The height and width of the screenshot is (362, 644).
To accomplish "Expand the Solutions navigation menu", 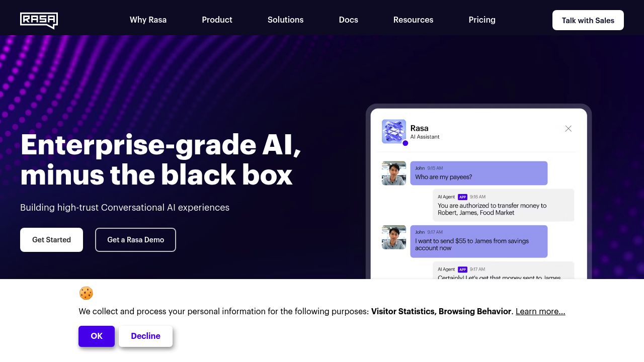I will [x=285, y=20].
